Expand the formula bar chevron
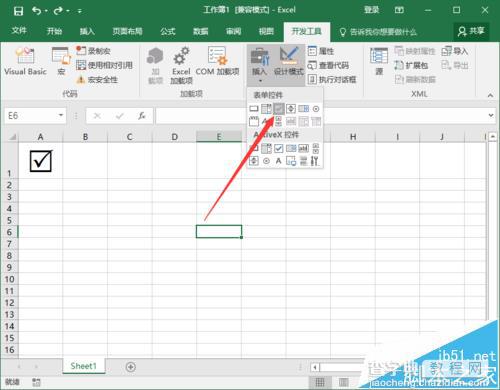Viewport: 500px width, 390px height. pyautogui.click(x=491, y=115)
